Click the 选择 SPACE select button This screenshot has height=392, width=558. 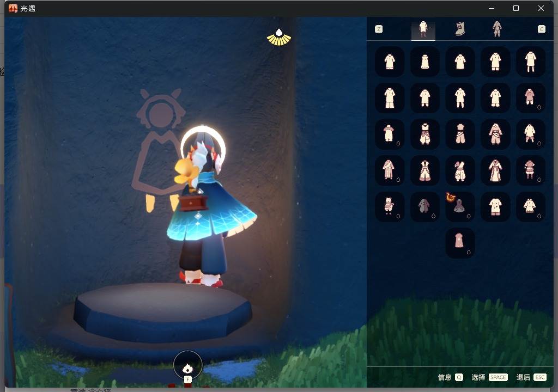490,377
